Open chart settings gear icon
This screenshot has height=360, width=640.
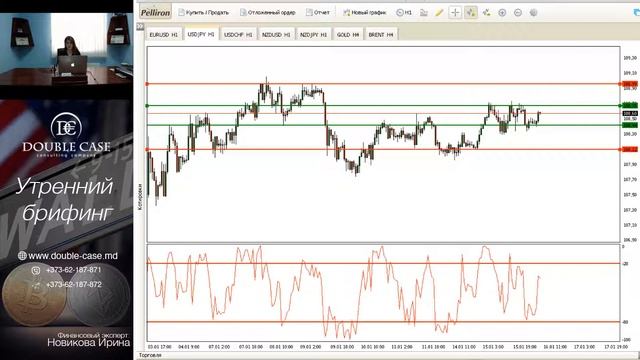[x=533, y=13]
